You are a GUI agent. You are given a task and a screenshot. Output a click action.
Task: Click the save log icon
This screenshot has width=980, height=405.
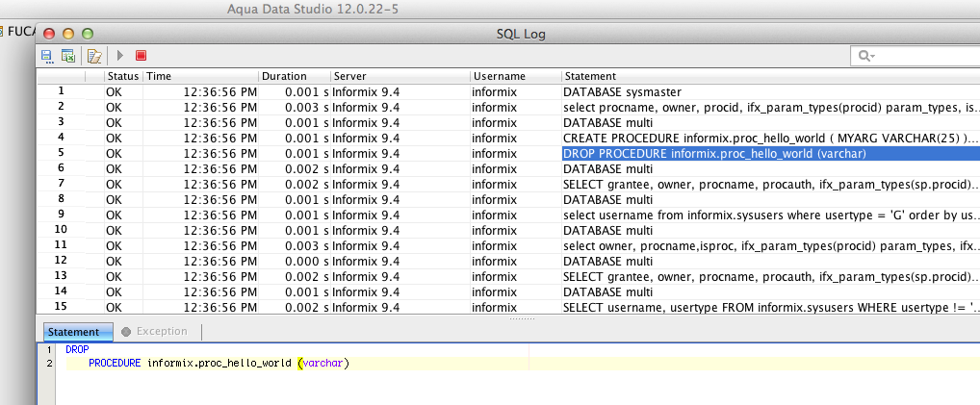(x=47, y=57)
